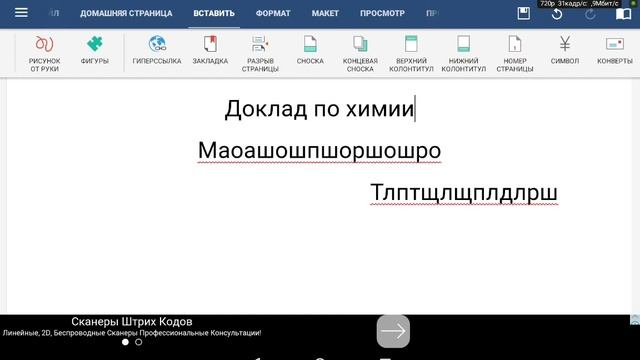Insert a Концевая сноска endnote

pyautogui.click(x=360, y=54)
